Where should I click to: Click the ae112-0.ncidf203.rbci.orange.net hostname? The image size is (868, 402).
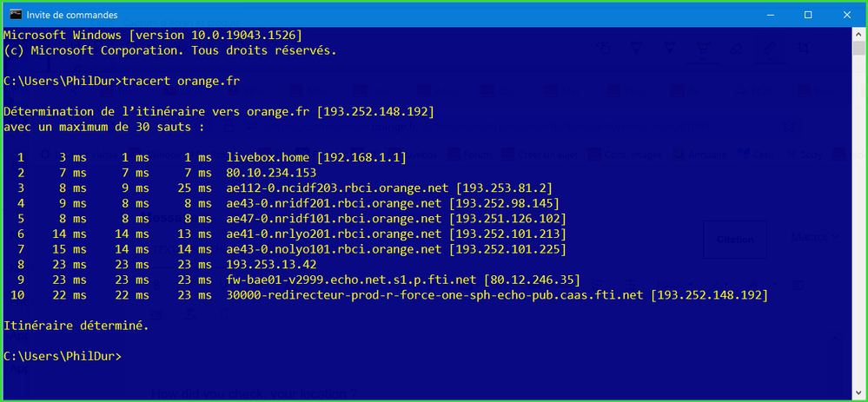click(338, 188)
